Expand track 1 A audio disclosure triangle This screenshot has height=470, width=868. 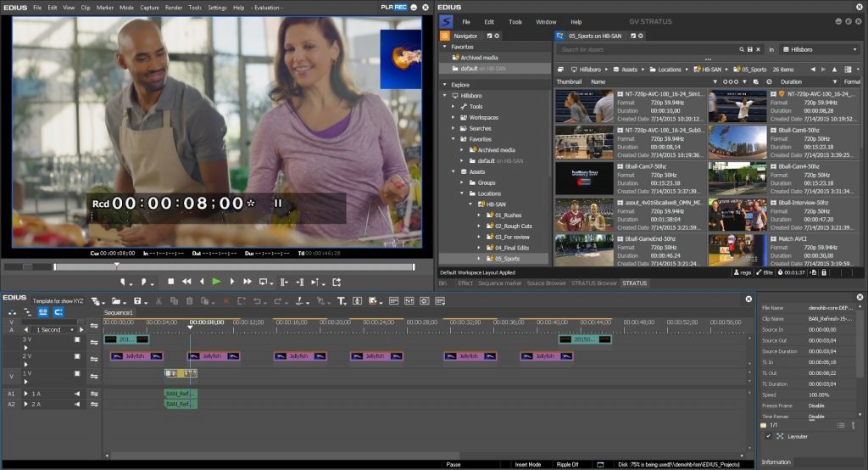pyautogui.click(x=26, y=394)
